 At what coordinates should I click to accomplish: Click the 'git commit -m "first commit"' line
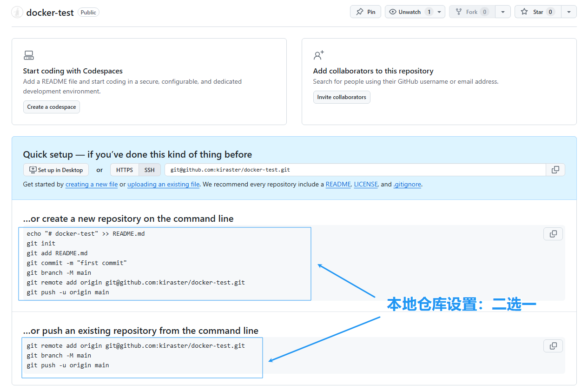pos(77,263)
